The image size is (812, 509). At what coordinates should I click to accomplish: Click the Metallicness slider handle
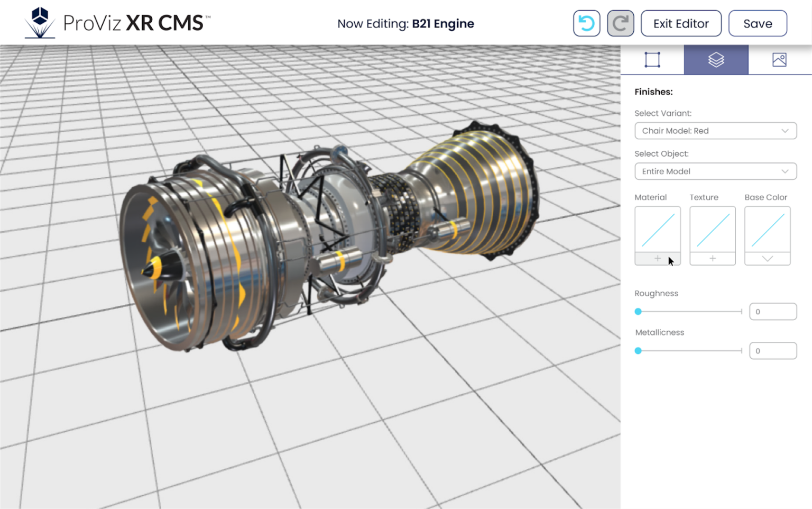(638, 351)
